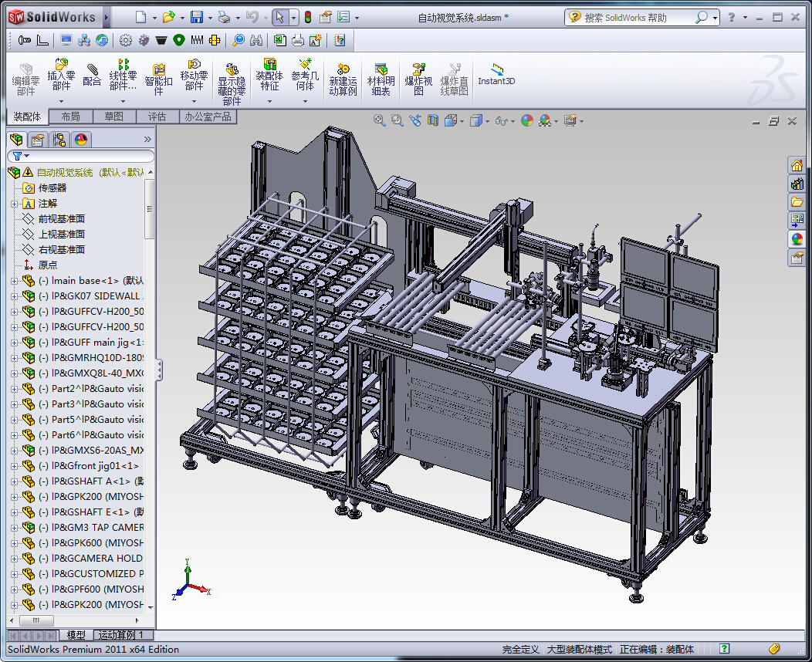Open the Display Style dropdown arrow
This screenshot has width=812, height=662.
point(487,122)
